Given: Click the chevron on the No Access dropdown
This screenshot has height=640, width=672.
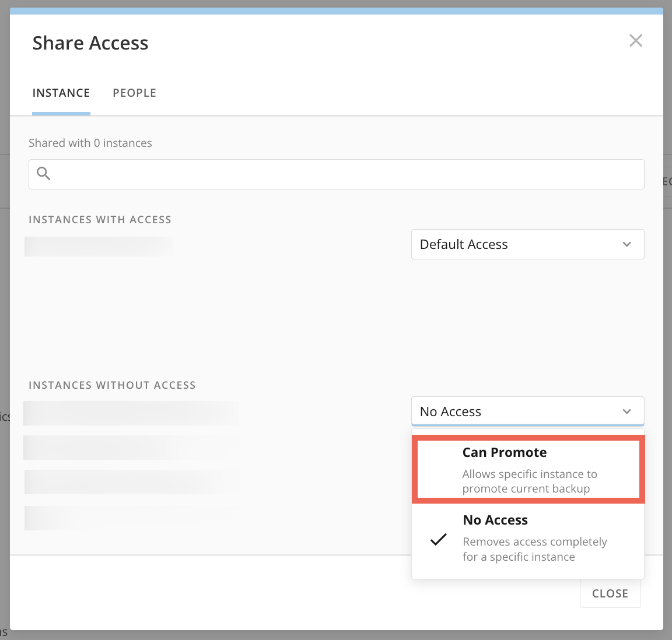Looking at the screenshot, I should click(x=627, y=411).
